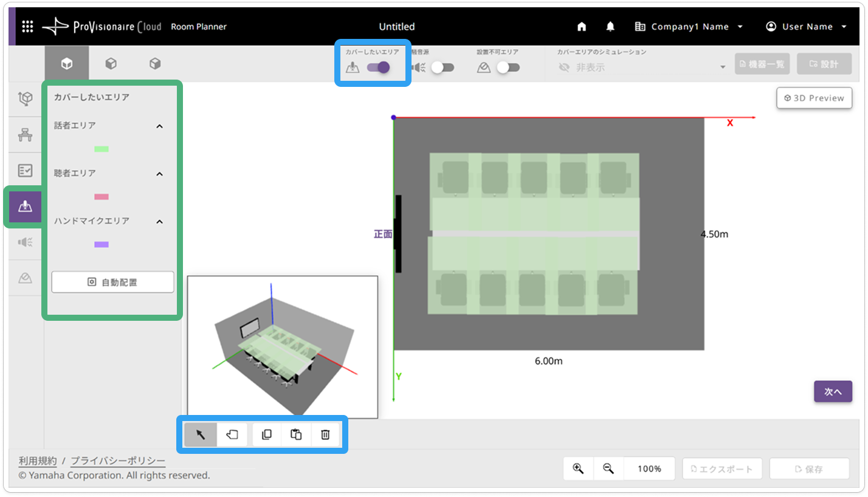This screenshot has width=868, height=497.
Task: Click the paste clipboard icon
Action: tap(296, 434)
